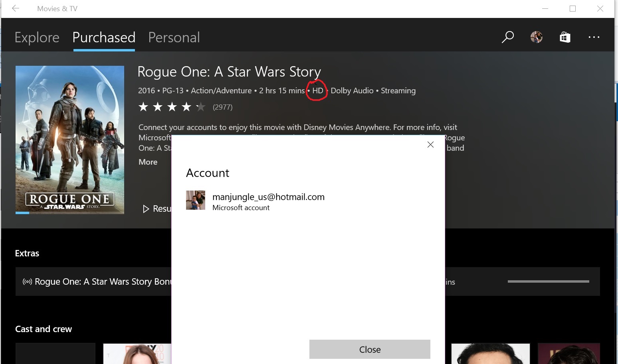Close the Account dialog with X icon
This screenshot has width=618, height=364.
tap(430, 145)
